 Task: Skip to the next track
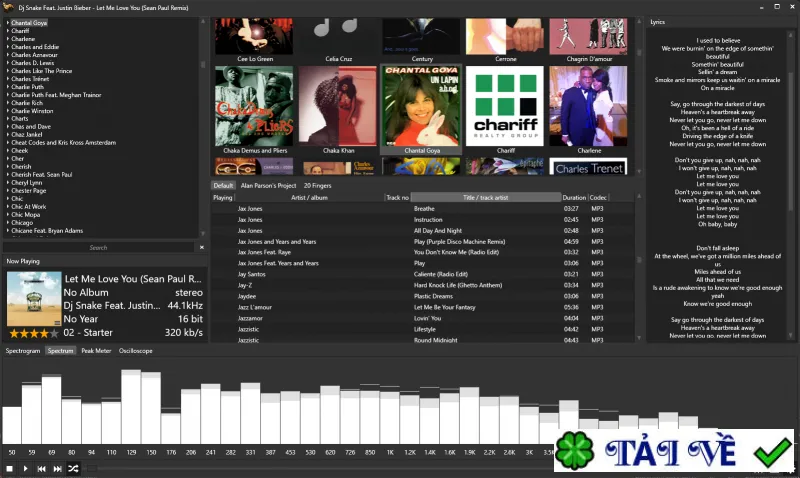point(58,468)
